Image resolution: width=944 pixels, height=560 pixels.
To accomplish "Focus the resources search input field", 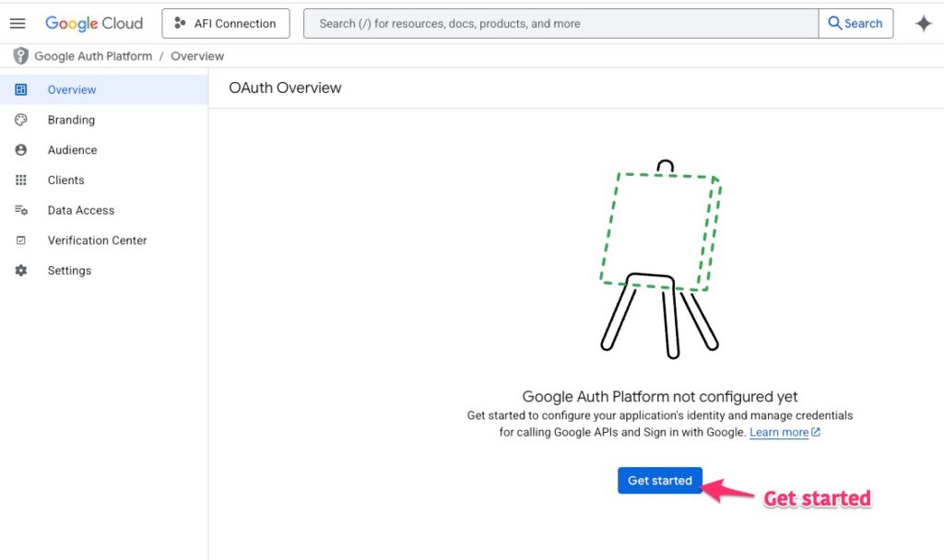I will pos(560,23).
